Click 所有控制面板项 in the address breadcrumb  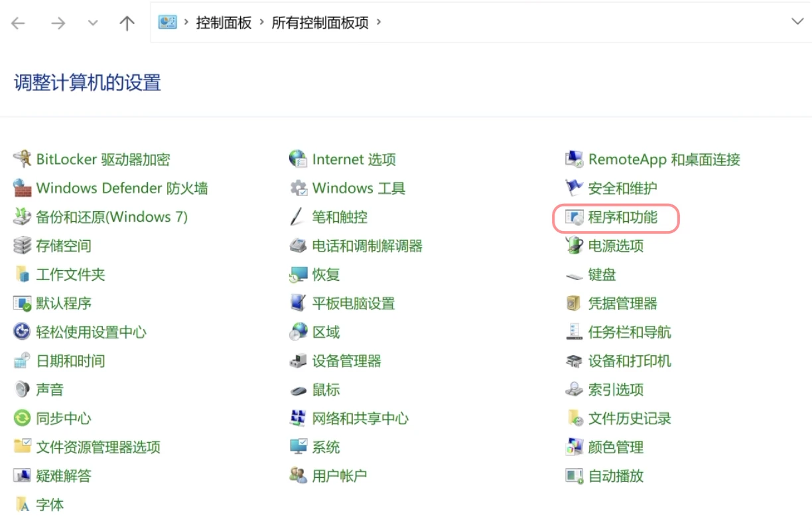point(320,23)
